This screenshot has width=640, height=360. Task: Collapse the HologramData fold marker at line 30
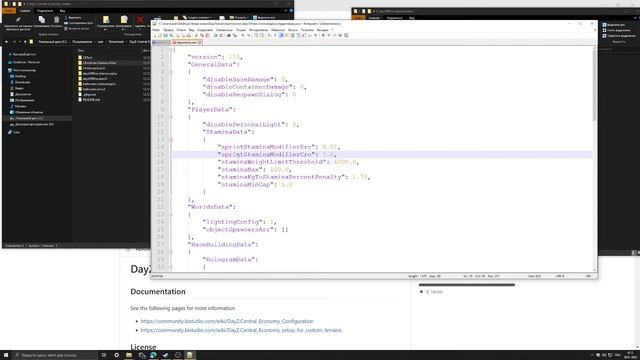(171, 267)
